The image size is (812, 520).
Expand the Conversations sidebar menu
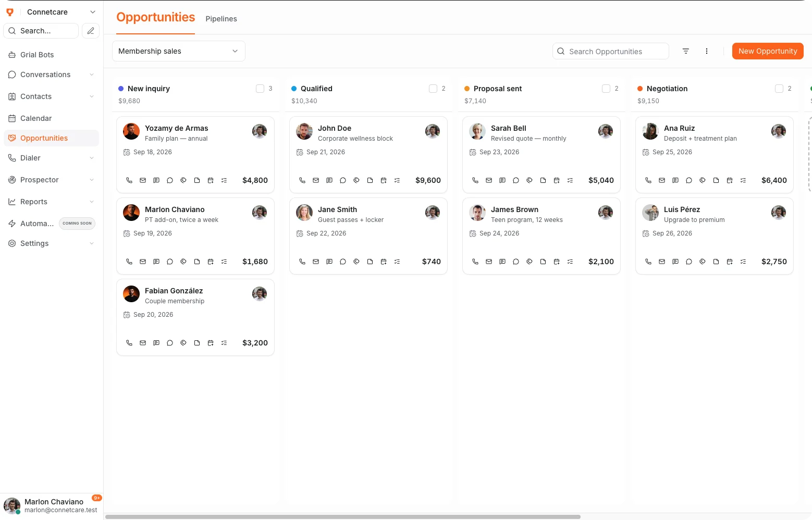[92, 75]
